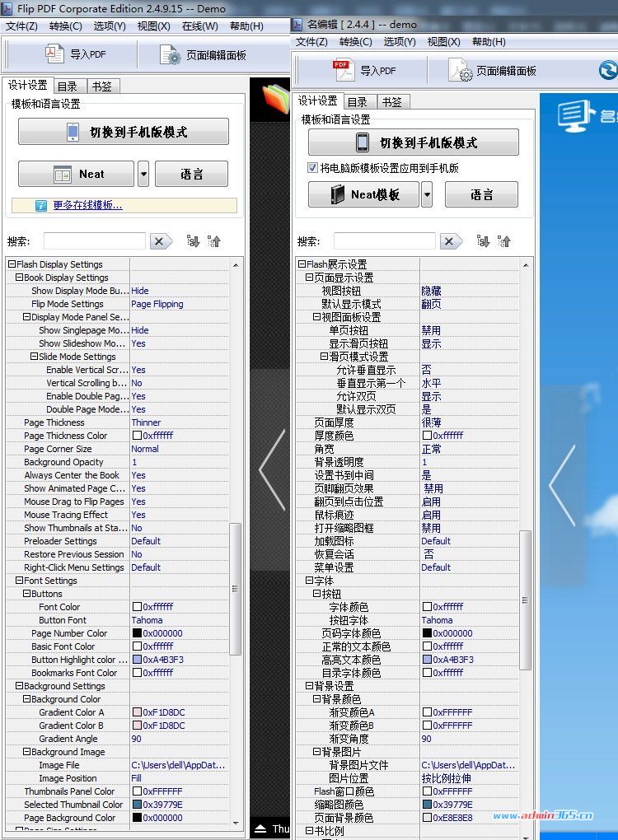The width and height of the screenshot is (618, 840).
Task: Click 切换到手机版模式 button in Flip PDF window
Action: point(124,132)
